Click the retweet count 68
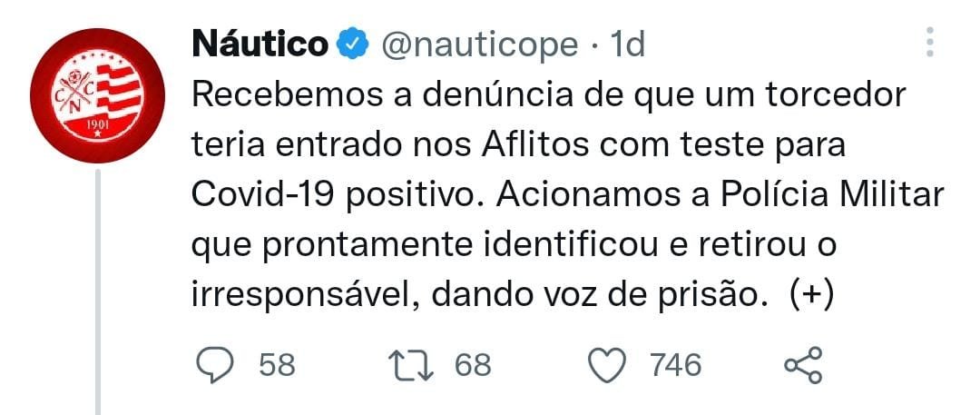 pyautogui.click(x=473, y=365)
